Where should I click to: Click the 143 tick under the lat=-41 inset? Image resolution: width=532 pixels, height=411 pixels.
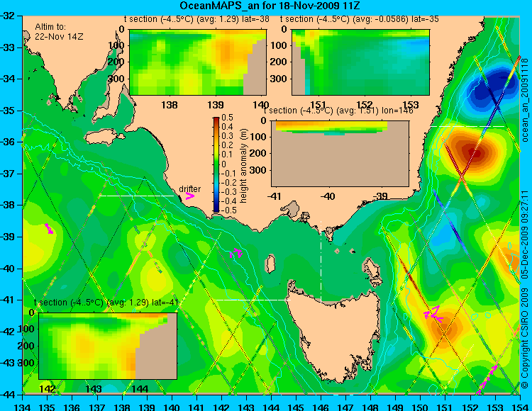point(94,388)
